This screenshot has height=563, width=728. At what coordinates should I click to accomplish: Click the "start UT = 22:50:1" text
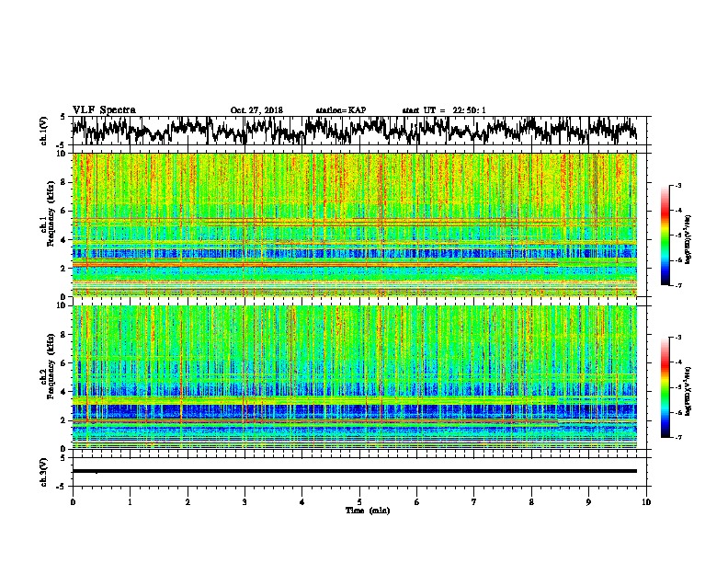pyautogui.click(x=444, y=110)
